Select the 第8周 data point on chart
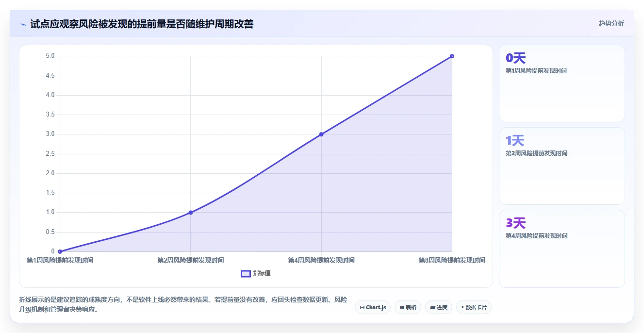This screenshot has height=333, width=644. (x=452, y=56)
